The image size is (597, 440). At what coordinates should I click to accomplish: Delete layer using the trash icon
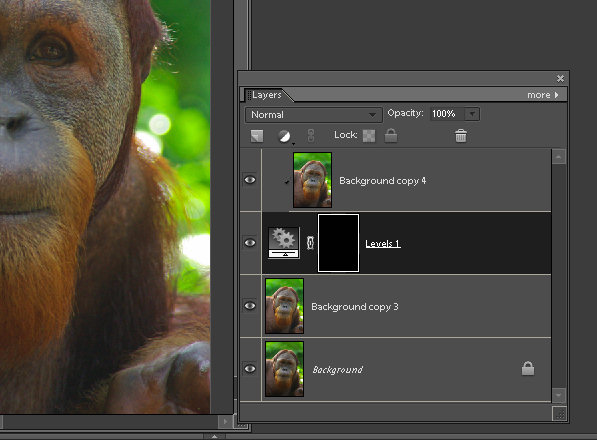point(461,136)
